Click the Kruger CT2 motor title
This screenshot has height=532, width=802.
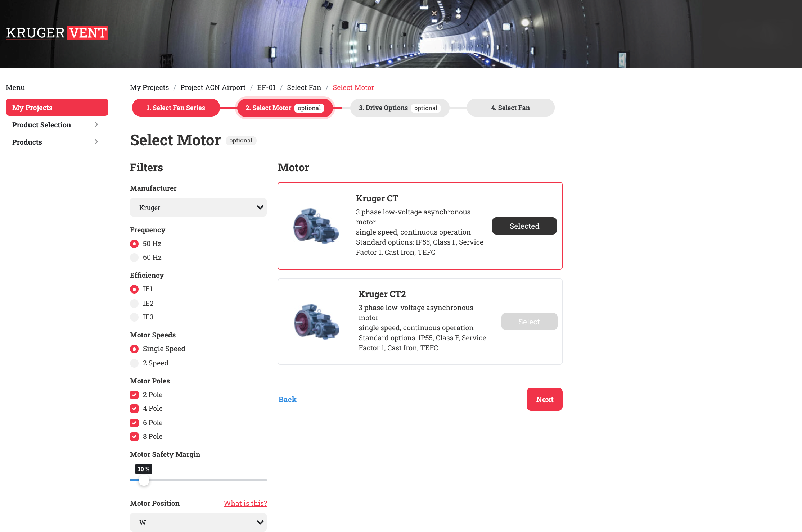(382, 294)
